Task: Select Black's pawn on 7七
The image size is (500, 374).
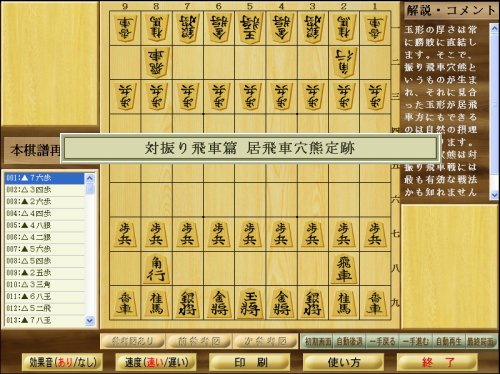Action: coord(187,234)
